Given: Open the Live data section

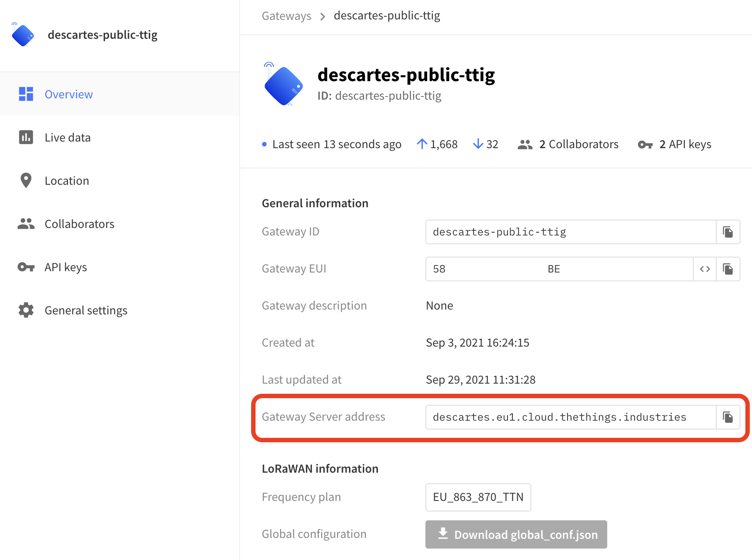Looking at the screenshot, I should [120, 137].
